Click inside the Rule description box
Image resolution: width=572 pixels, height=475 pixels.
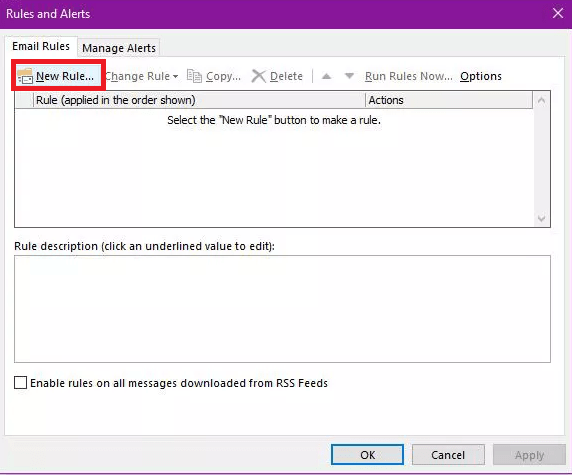click(282, 309)
